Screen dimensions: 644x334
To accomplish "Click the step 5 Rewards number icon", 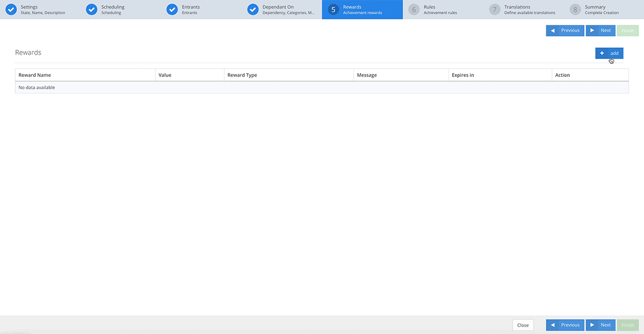I will click(x=333, y=10).
